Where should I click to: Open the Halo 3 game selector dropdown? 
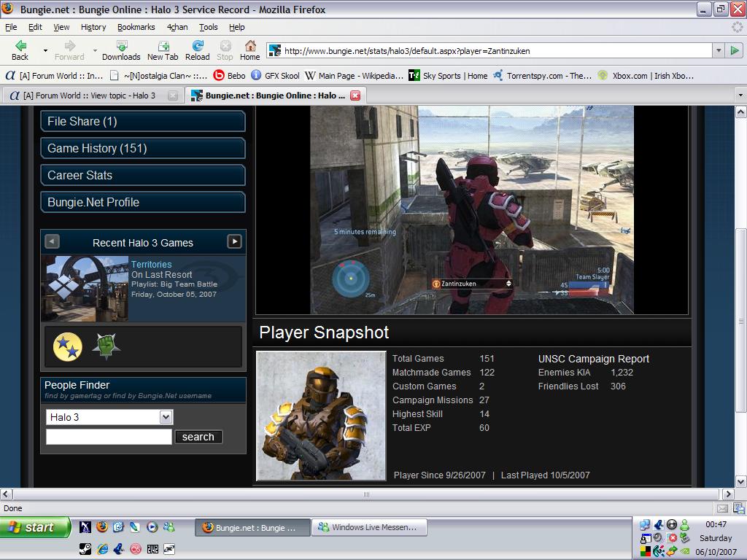coord(166,417)
